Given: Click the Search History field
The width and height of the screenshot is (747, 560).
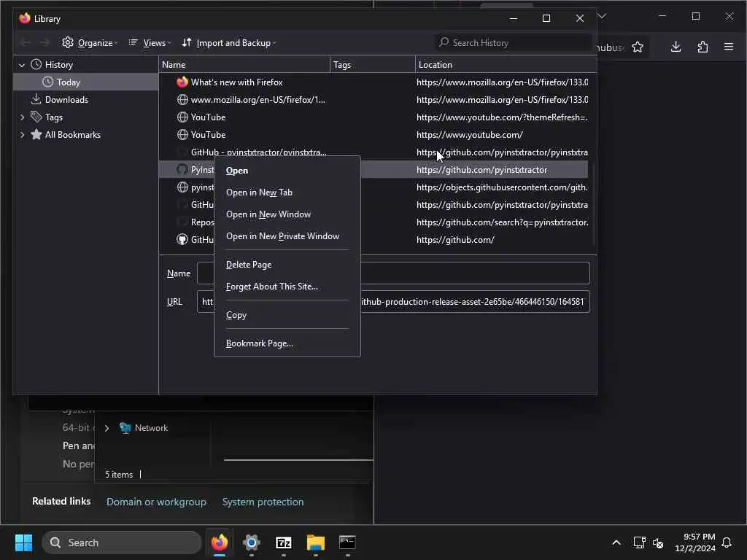Looking at the screenshot, I should (514, 43).
